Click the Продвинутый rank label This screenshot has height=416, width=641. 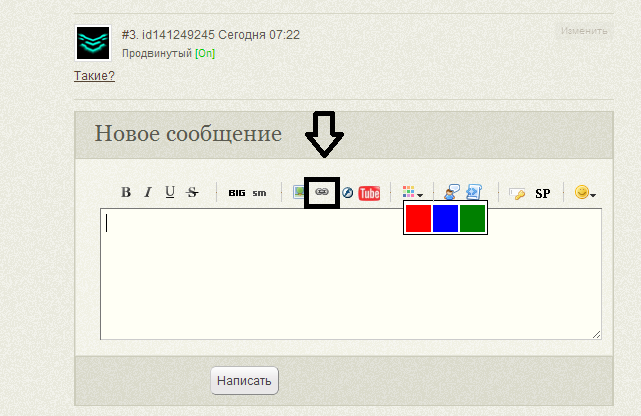[157, 54]
